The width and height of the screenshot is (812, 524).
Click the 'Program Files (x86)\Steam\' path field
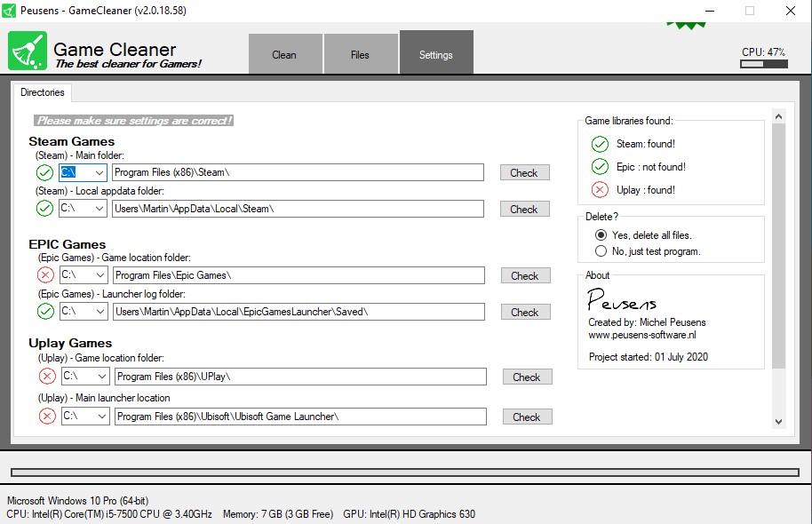click(298, 172)
